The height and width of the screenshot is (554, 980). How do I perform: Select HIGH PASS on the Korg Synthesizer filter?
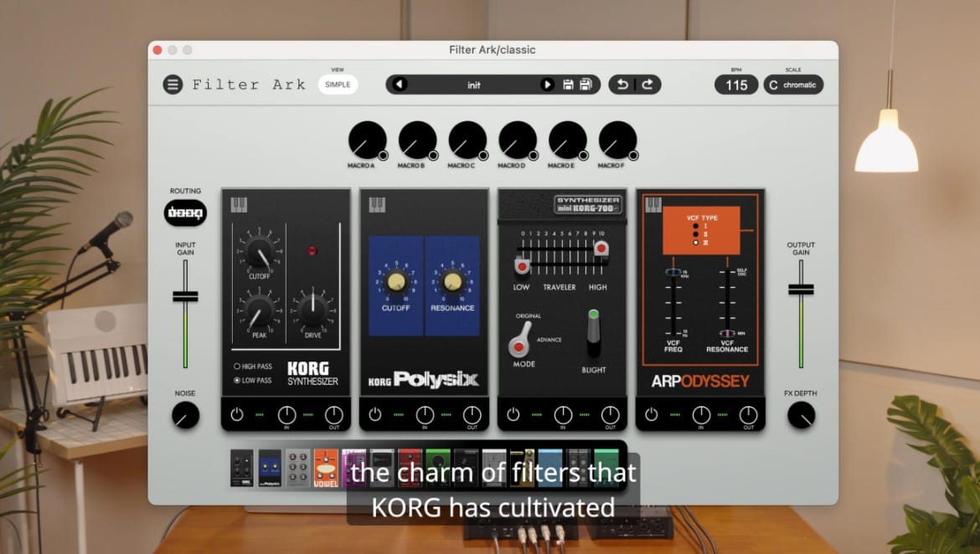[x=238, y=367]
